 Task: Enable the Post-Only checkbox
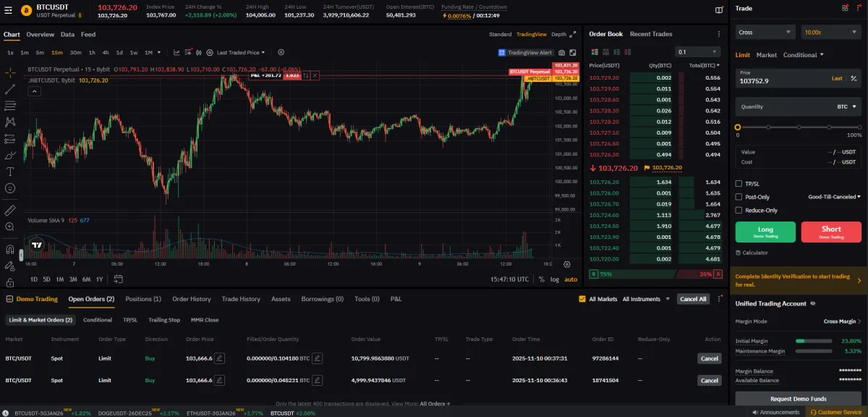point(739,197)
